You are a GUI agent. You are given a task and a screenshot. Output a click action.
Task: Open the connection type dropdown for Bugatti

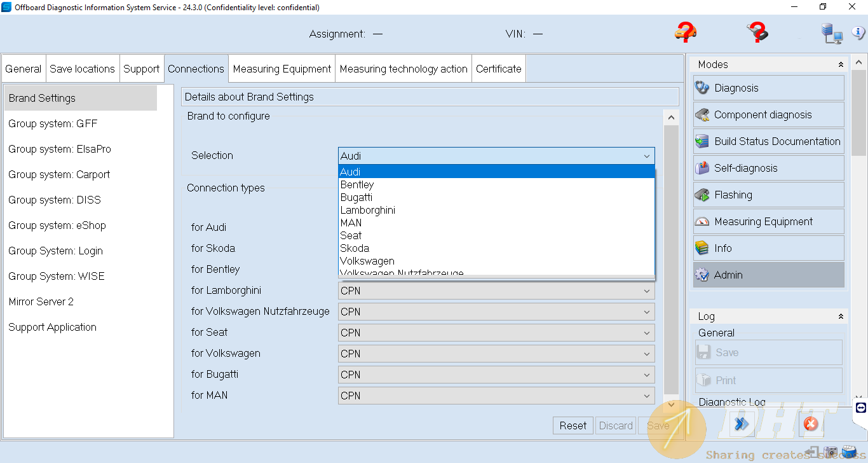tap(496, 375)
